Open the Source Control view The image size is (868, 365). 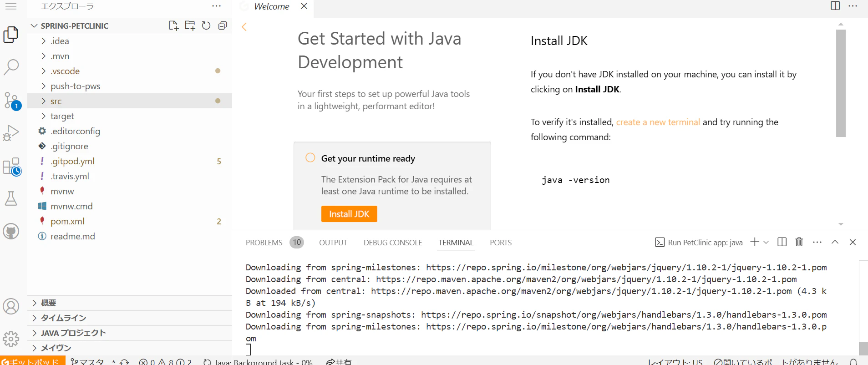(x=11, y=101)
